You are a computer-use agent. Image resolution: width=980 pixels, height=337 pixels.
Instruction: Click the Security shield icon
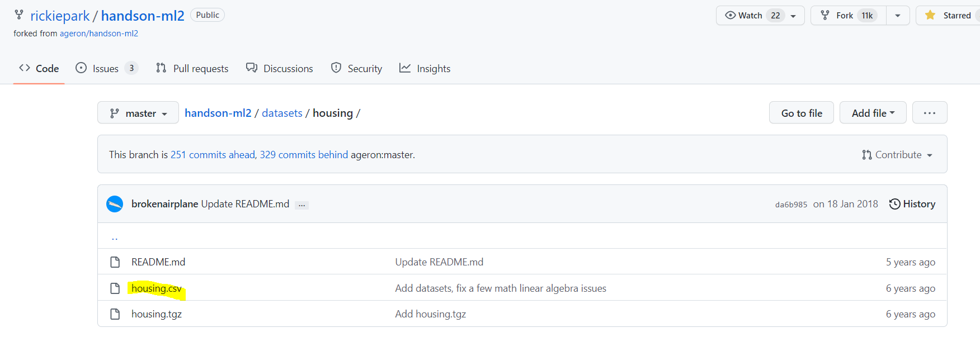coord(336,68)
